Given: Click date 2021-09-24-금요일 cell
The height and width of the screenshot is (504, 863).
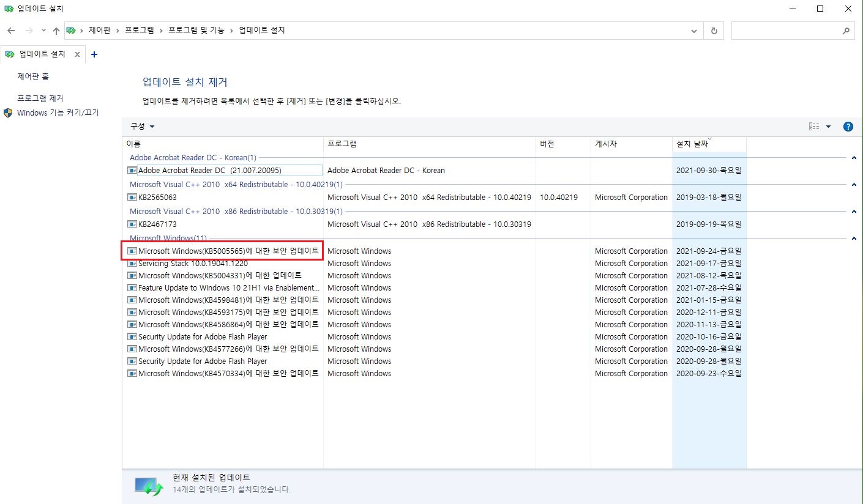Looking at the screenshot, I should (709, 251).
